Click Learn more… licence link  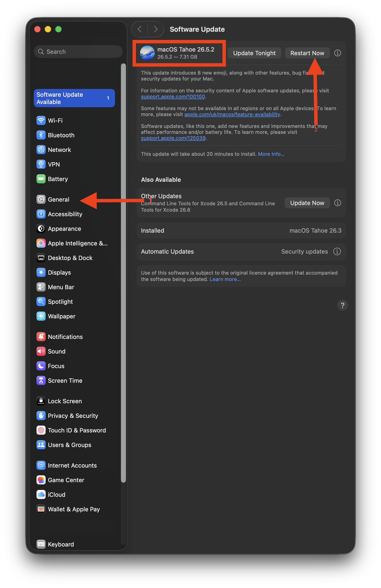pyautogui.click(x=225, y=279)
